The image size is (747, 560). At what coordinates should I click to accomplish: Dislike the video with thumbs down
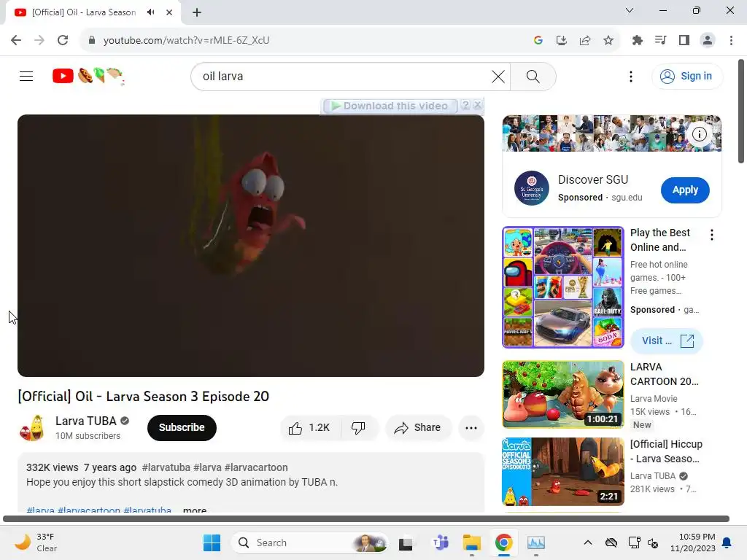[359, 428]
